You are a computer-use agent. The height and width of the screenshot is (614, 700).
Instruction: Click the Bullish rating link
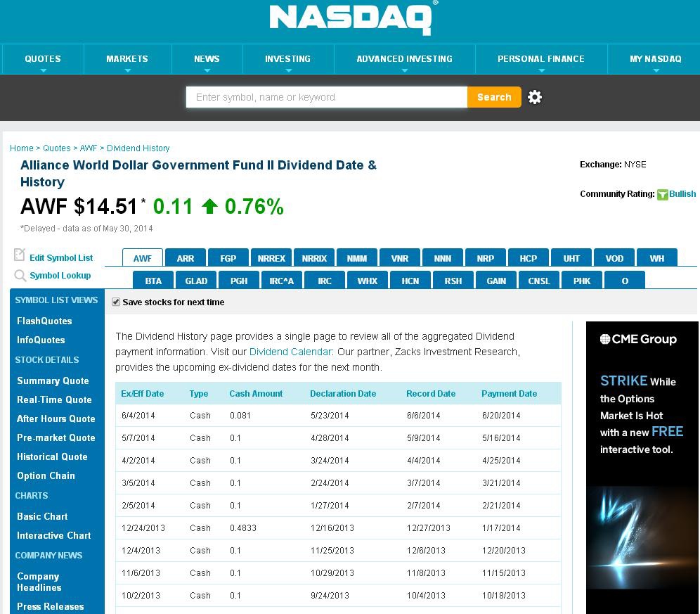(682, 194)
